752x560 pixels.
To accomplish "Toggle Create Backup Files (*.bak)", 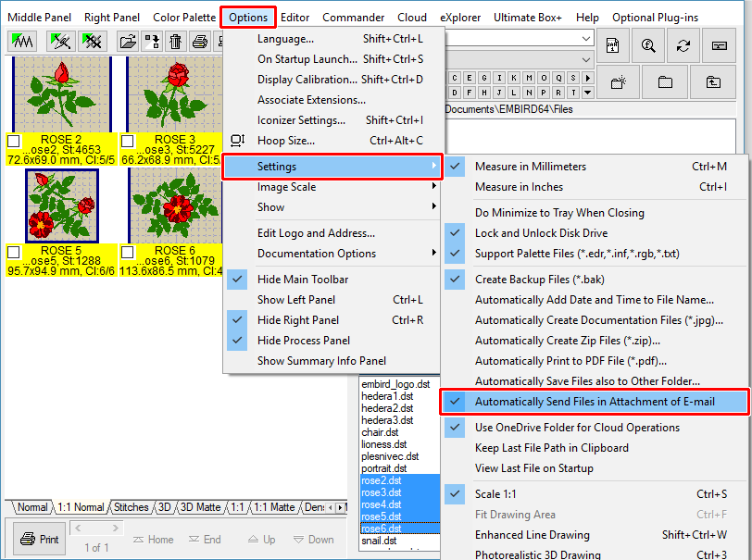I will click(x=595, y=280).
